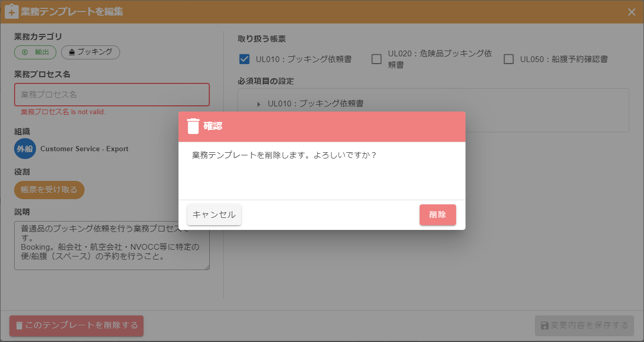Uncheck the UL010 ブッキング依頼書 checkbox
Image resolution: width=644 pixels, height=342 pixels.
point(244,59)
